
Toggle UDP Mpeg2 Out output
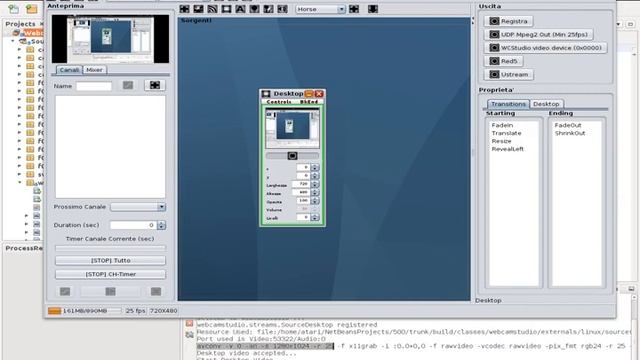pyautogui.click(x=538, y=35)
